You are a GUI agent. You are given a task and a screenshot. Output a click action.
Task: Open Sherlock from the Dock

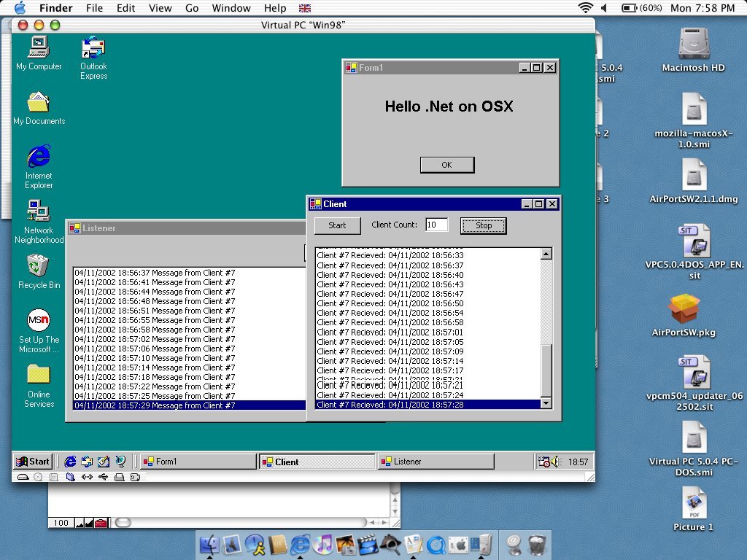coord(390,544)
